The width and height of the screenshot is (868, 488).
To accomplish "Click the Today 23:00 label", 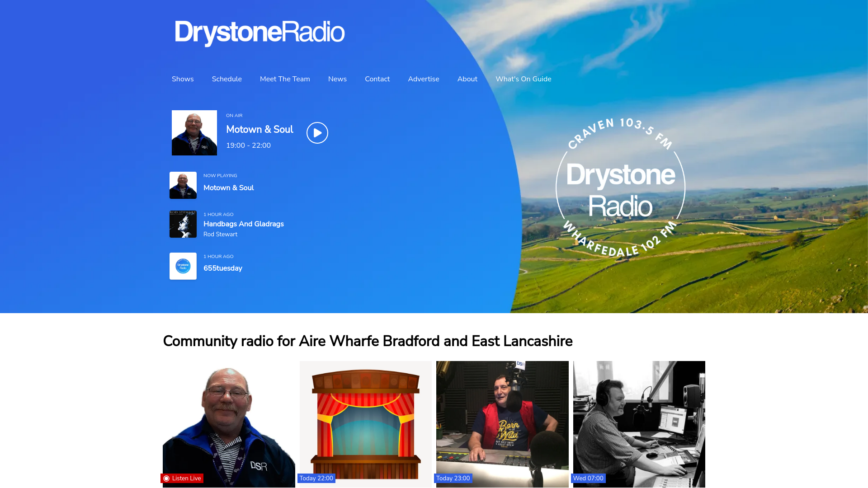I will pyautogui.click(x=453, y=479).
